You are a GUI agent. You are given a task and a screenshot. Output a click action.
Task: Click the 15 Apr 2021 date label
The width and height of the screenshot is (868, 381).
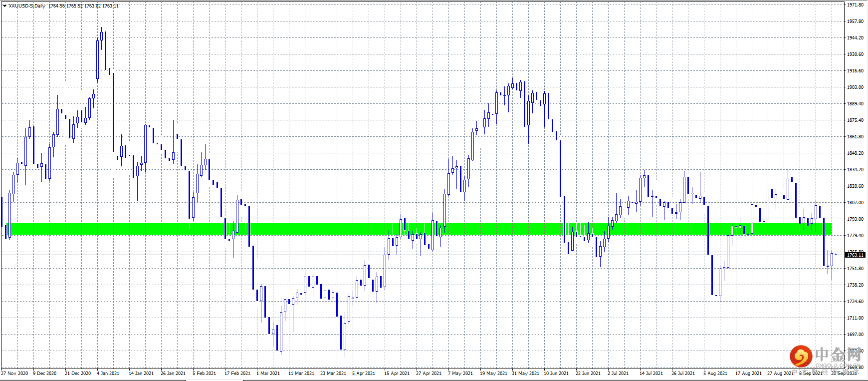click(397, 374)
